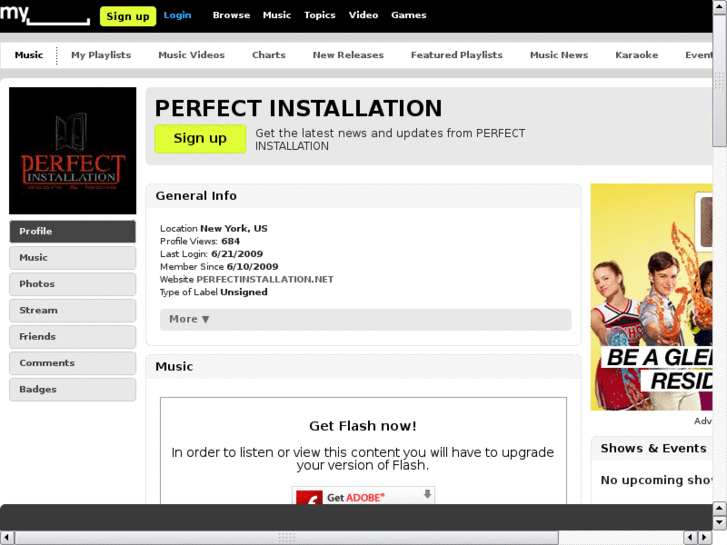Click 'Member Since 6/10/2009' text
The width and height of the screenshot is (727, 545).
coord(219,267)
